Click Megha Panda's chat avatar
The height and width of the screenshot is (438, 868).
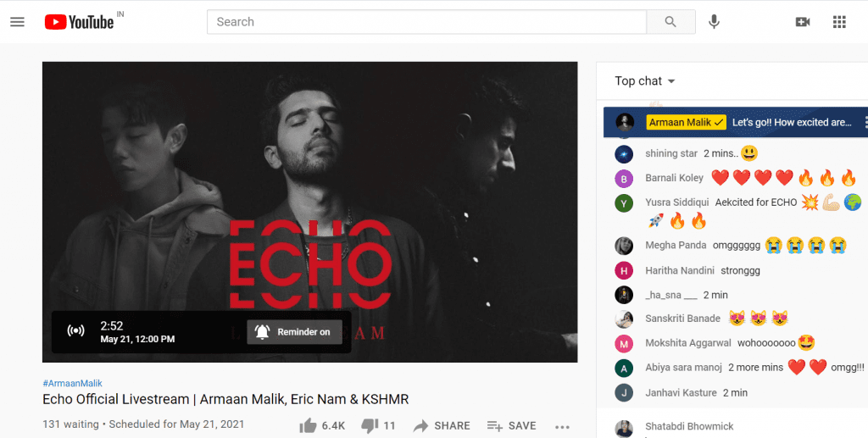click(x=624, y=246)
